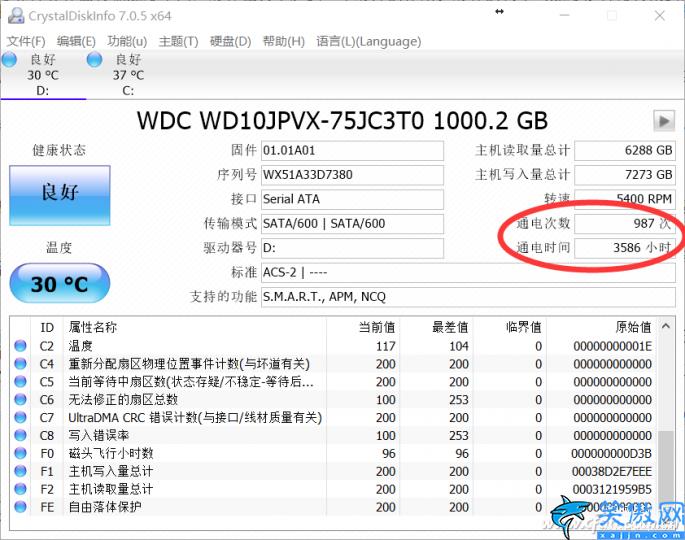This screenshot has height=540, width=685.
Task: Click the 良好 health status button
Action: (60, 195)
